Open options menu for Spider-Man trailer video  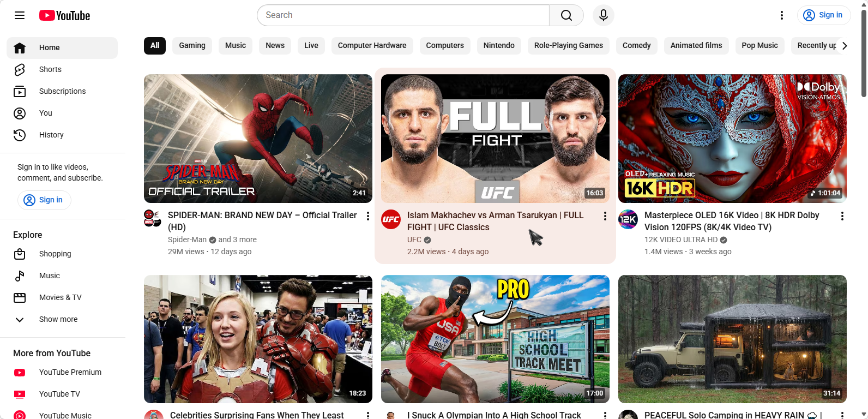pyautogui.click(x=368, y=216)
